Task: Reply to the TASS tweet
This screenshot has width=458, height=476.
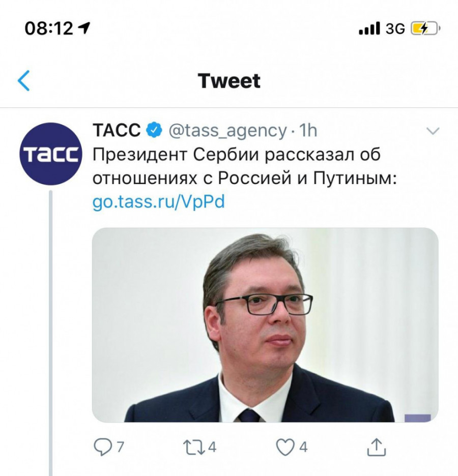Action: (x=103, y=447)
